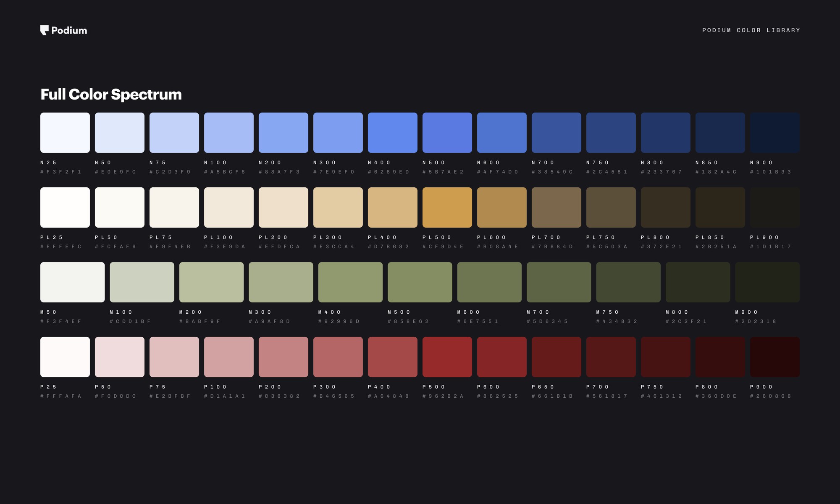Click the hex code #CF9D4E
The width and height of the screenshot is (840, 504).
[443, 247]
